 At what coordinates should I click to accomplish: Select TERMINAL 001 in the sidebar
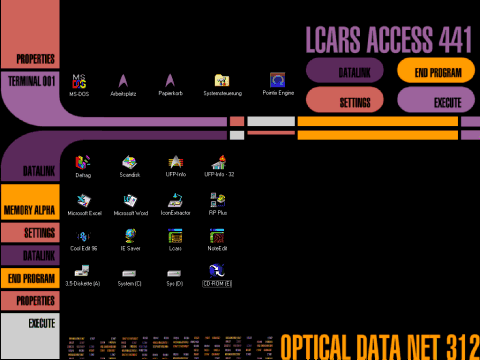(30, 81)
